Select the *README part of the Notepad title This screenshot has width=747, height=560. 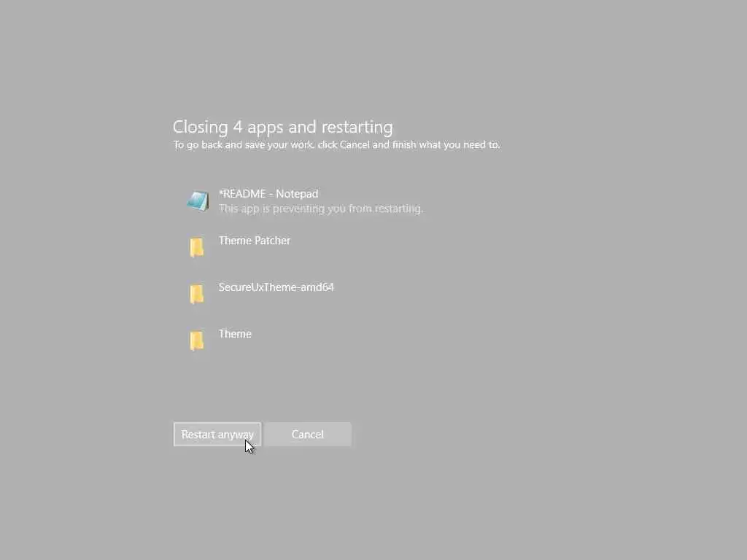click(x=242, y=194)
